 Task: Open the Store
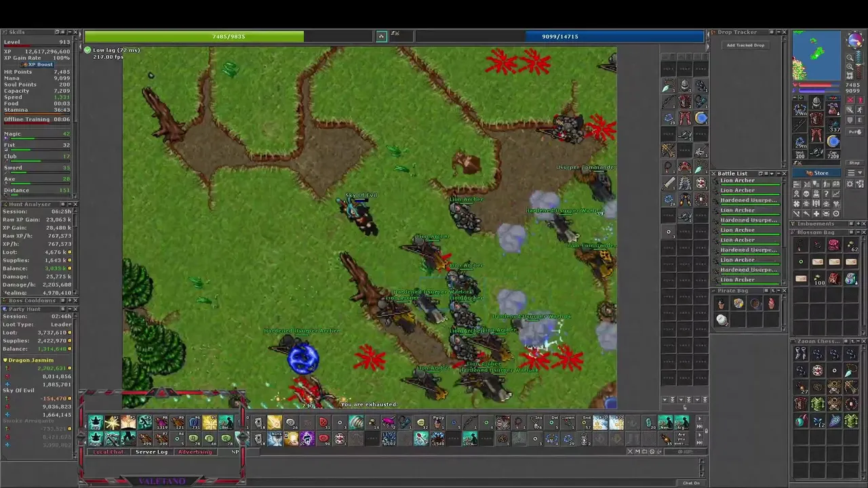816,173
